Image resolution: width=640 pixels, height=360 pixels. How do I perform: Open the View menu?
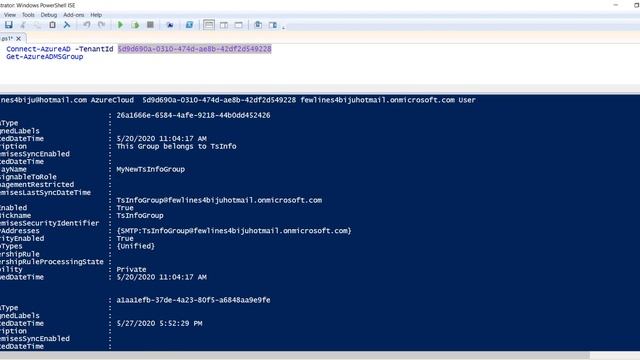[10, 15]
